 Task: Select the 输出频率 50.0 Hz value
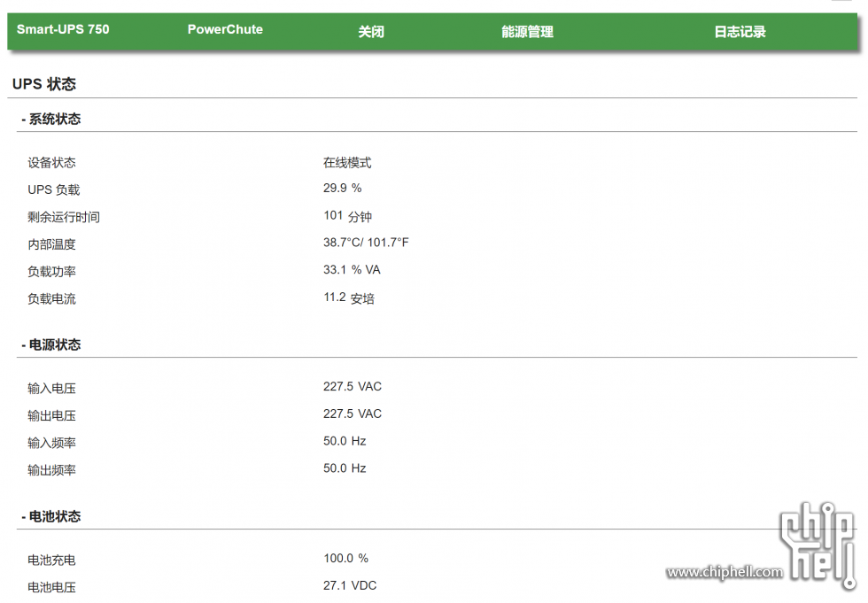[x=345, y=468]
